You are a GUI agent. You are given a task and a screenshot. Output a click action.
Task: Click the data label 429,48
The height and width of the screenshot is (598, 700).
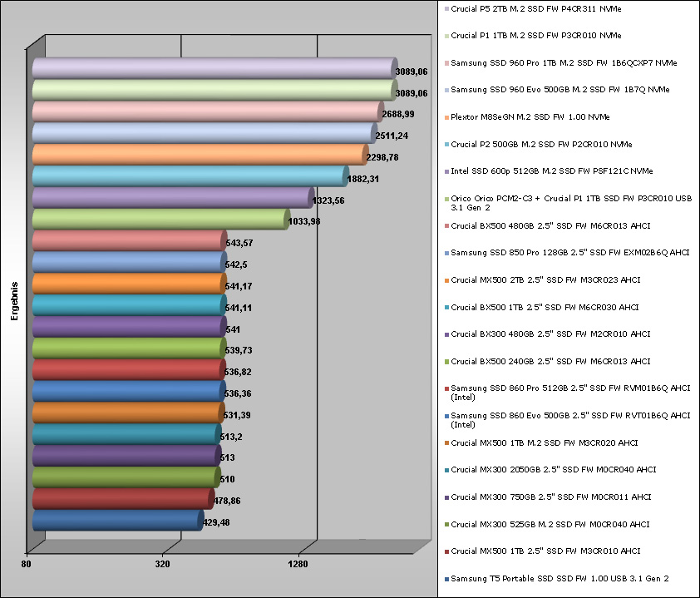[216, 522]
